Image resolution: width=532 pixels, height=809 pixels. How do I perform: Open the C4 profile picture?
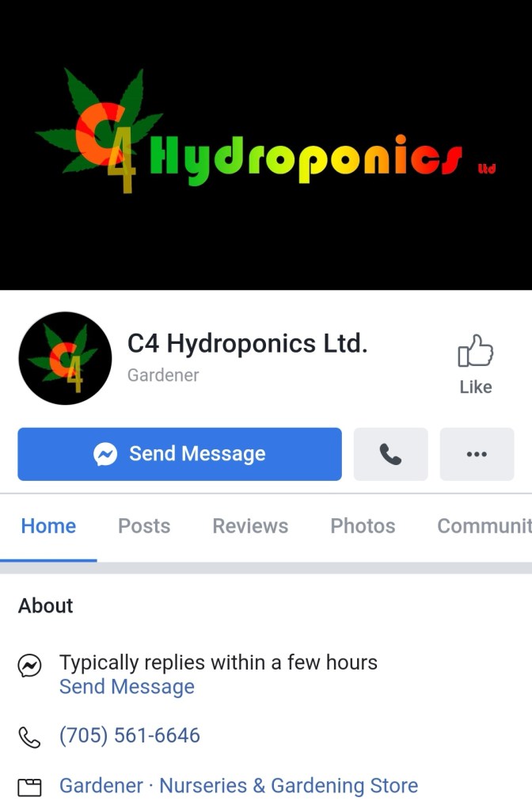[x=65, y=358]
